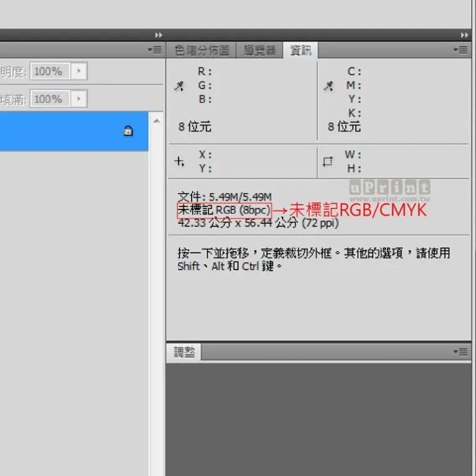Select the 調整 panel tab

[x=184, y=352]
